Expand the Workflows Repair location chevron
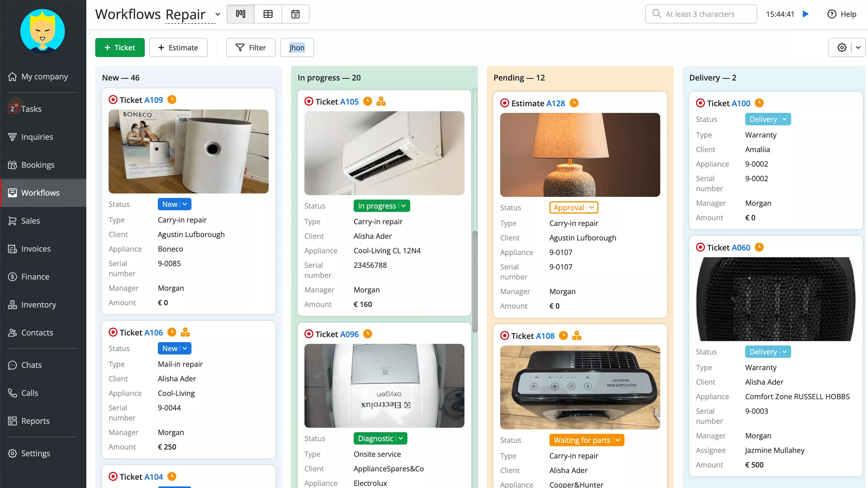The width and height of the screenshot is (868, 488). [217, 15]
